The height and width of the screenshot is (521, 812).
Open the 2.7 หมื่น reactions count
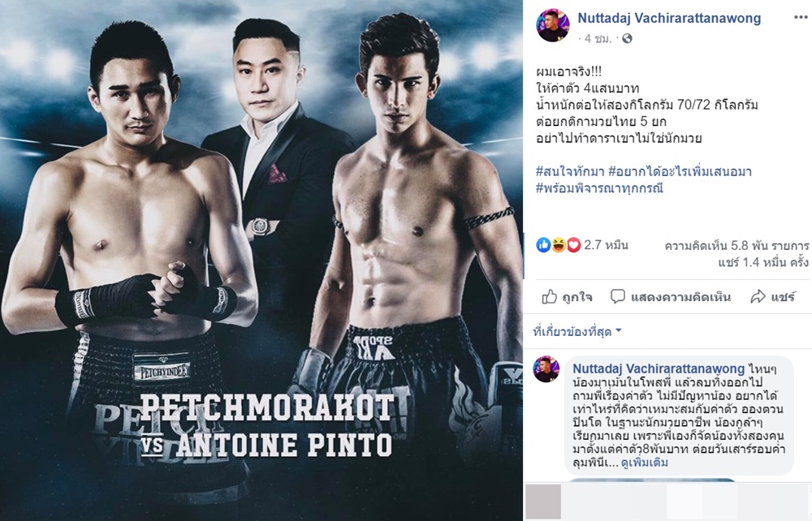pos(606,245)
